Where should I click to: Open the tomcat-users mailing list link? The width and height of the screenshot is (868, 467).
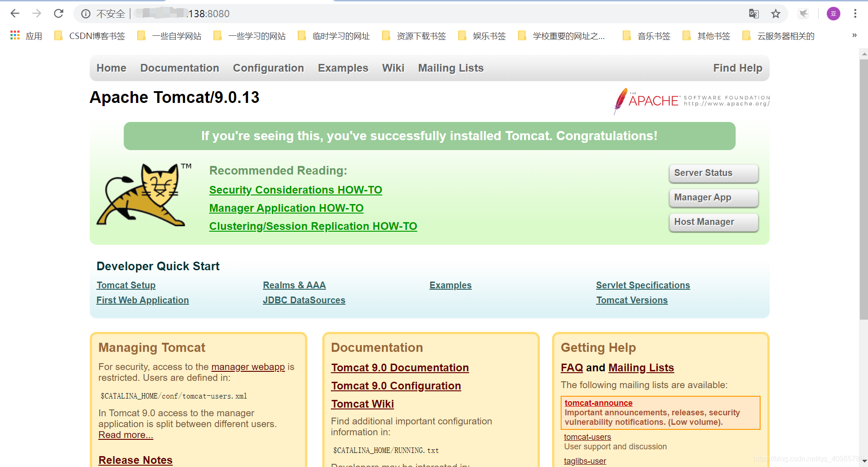coord(587,437)
